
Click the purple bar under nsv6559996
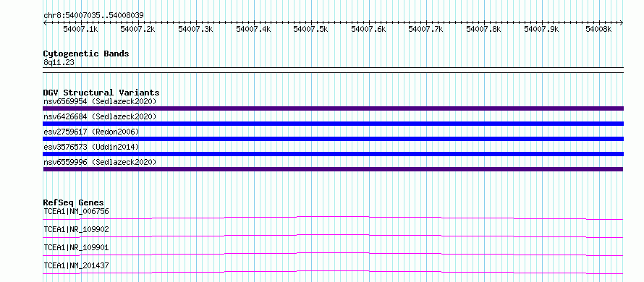pyautogui.click(x=333, y=169)
